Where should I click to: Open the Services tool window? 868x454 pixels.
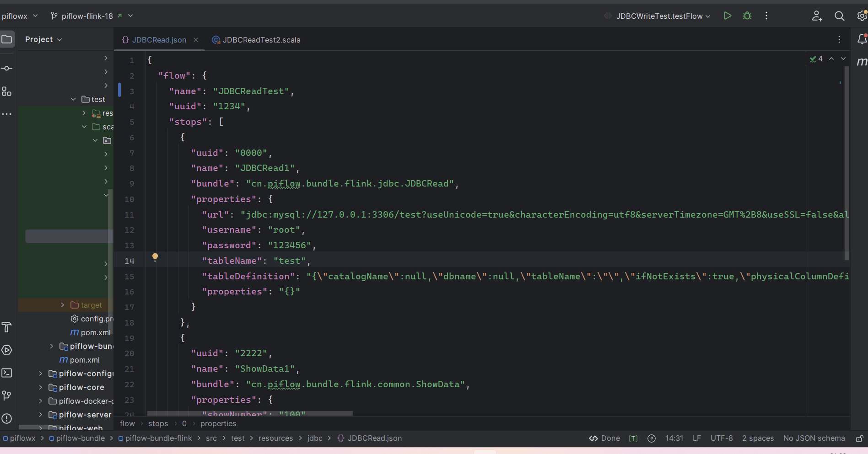click(7, 350)
